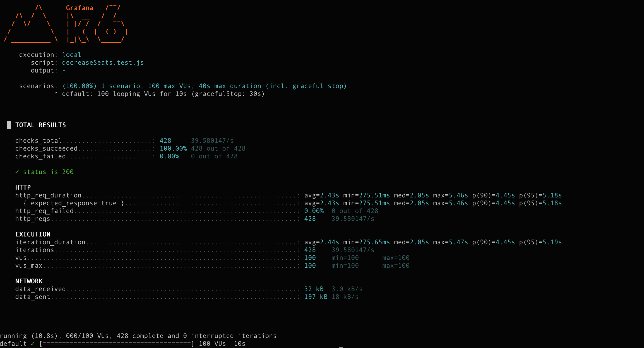
Task: Click the HTTP section heading
Action: pos(23,188)
